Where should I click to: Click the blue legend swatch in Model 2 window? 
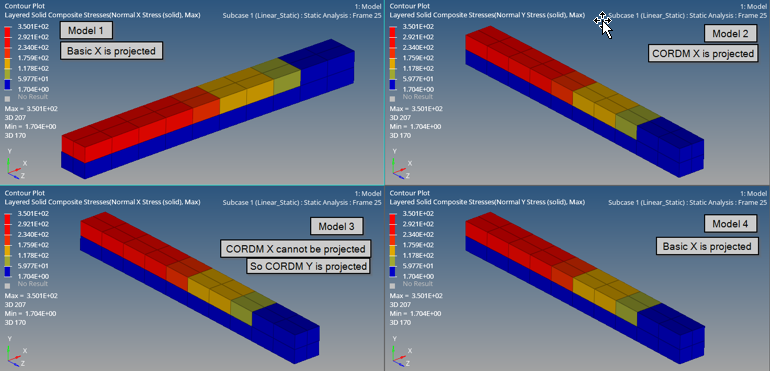pyautogui.click(x=392, y=84)
